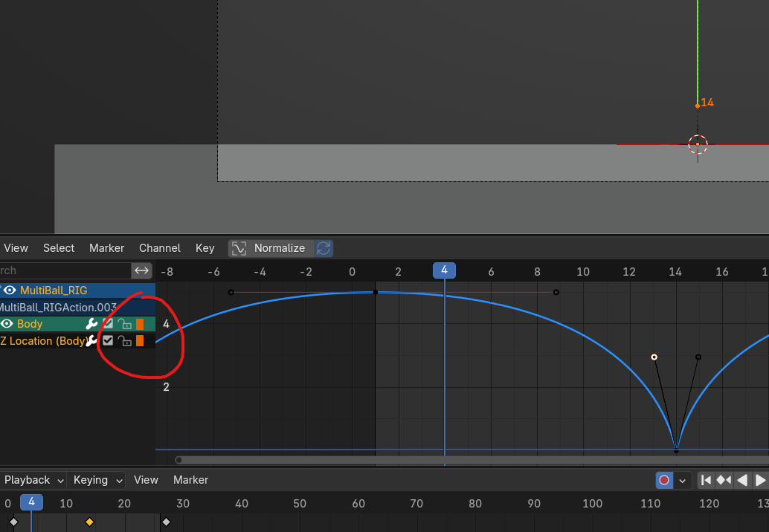
Task: Toggle Body group eye visibility icon
Action: 7,324
